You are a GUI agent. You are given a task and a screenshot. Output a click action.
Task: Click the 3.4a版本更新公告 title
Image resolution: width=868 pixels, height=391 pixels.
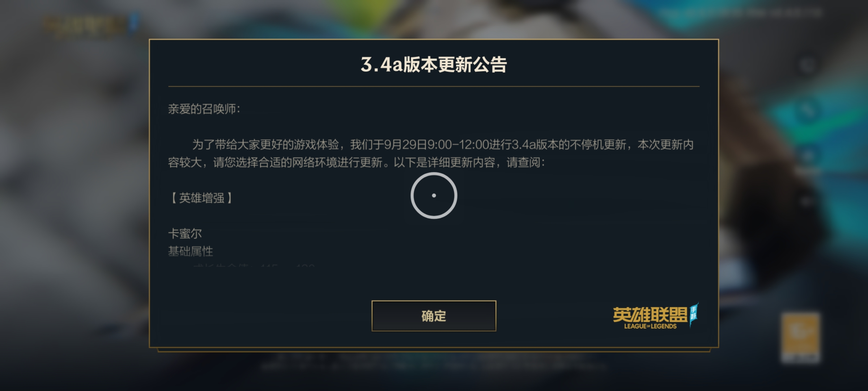[434, 65]
